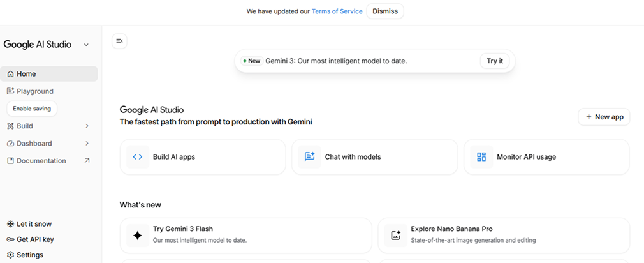Click the Get API key key icon
This screenshot has height=263, width=644.
pyautogui.click(x=11, y=239)
